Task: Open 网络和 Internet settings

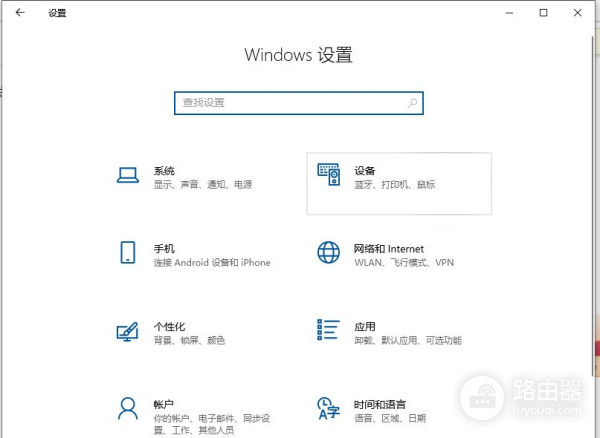Action: (x=389, y=249)
